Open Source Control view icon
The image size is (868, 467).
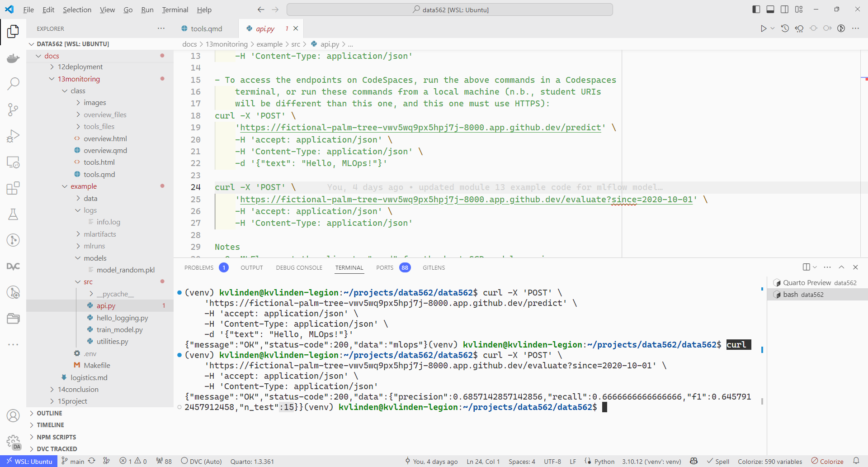tap(13, 110)
